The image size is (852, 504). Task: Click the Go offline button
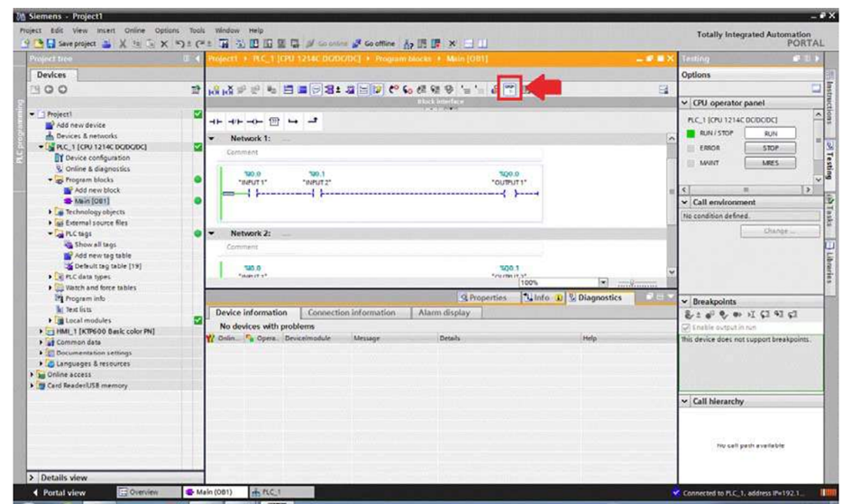point(374,43)
